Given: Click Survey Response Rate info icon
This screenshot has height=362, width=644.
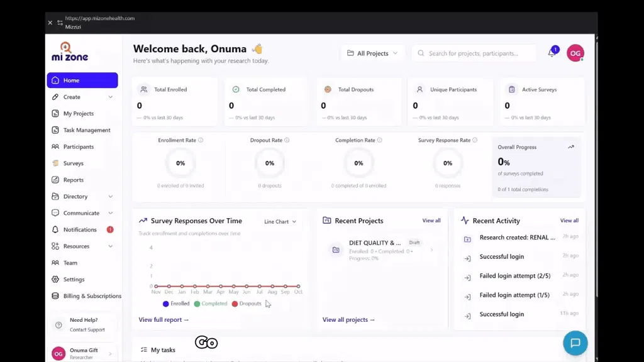Looking at the screenshot, I should pos(475,140).
